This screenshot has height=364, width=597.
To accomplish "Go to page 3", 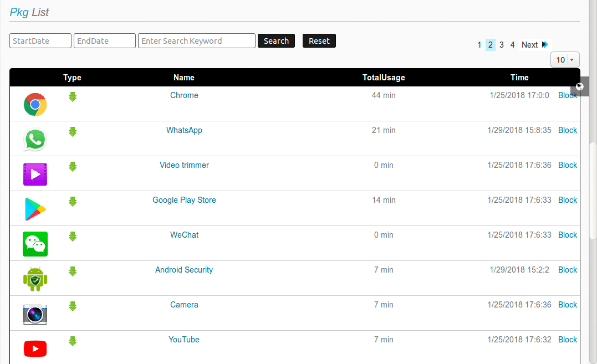I will coord(502,45).
